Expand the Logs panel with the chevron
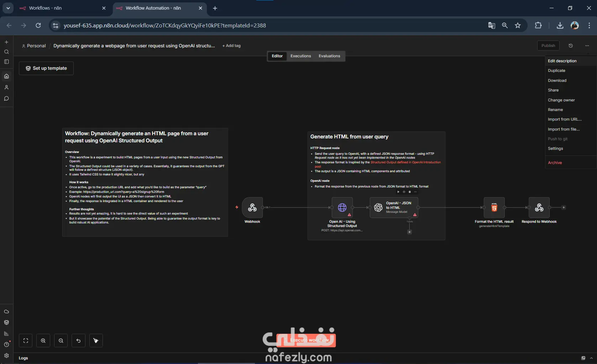This screenshot has width=597, height=364. pos(591,358)
